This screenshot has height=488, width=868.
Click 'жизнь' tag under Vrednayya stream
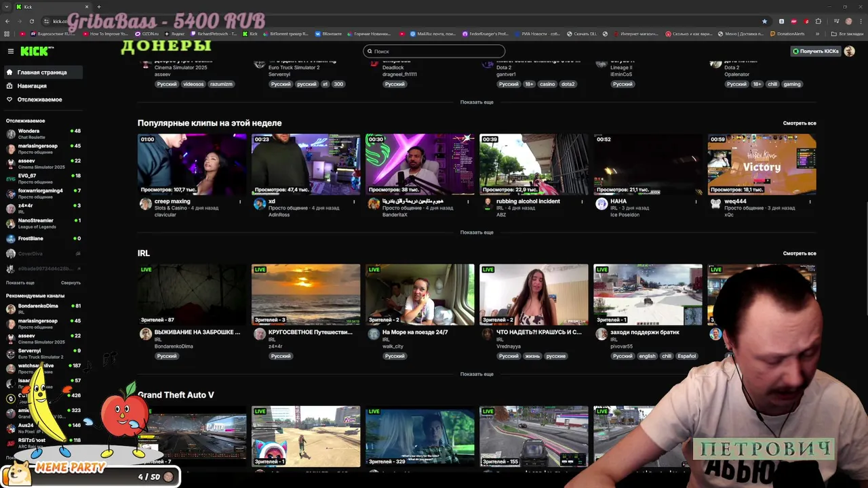(532, 357)
